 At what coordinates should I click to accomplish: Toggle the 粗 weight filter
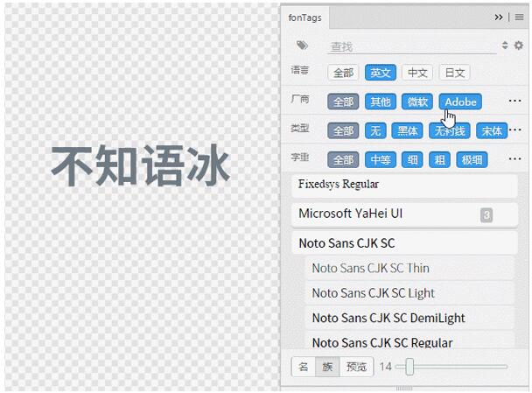tap(439, 160)
